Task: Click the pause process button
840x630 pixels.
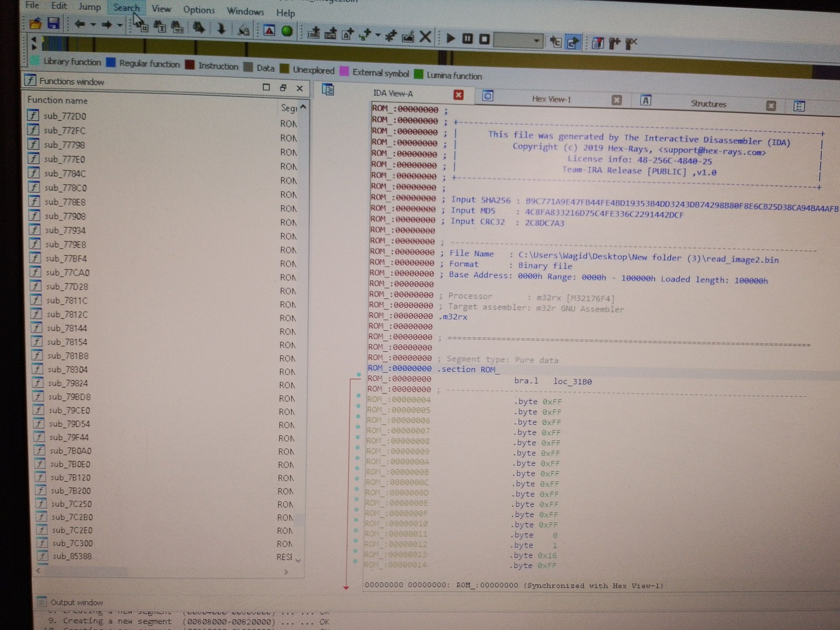Action: (x=467, y=39)
